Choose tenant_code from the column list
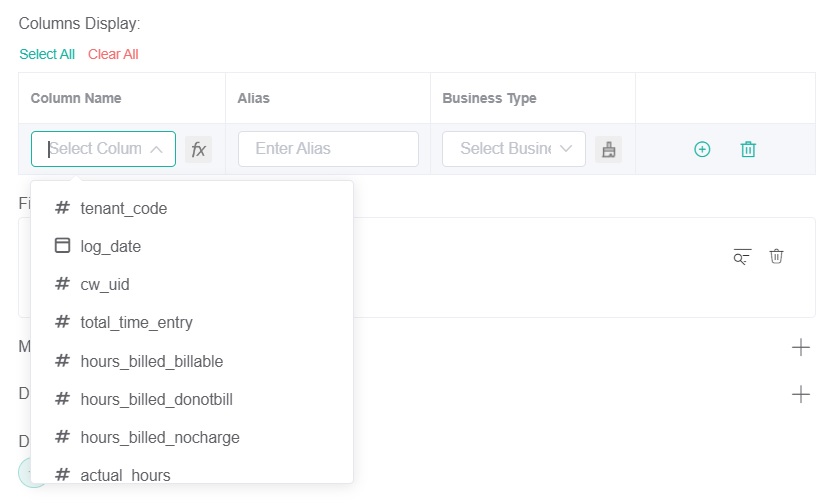835x503 pixels. click(x=123, y=208)
